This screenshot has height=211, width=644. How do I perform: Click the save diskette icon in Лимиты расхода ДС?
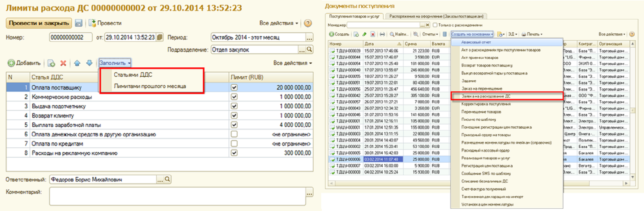pyautogui.click(x=78, y=23)
